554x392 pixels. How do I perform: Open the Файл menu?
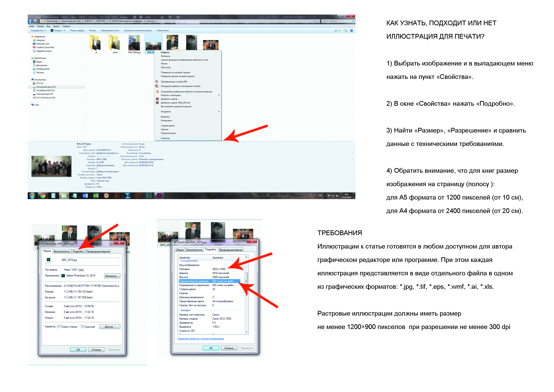pos(32,26)
